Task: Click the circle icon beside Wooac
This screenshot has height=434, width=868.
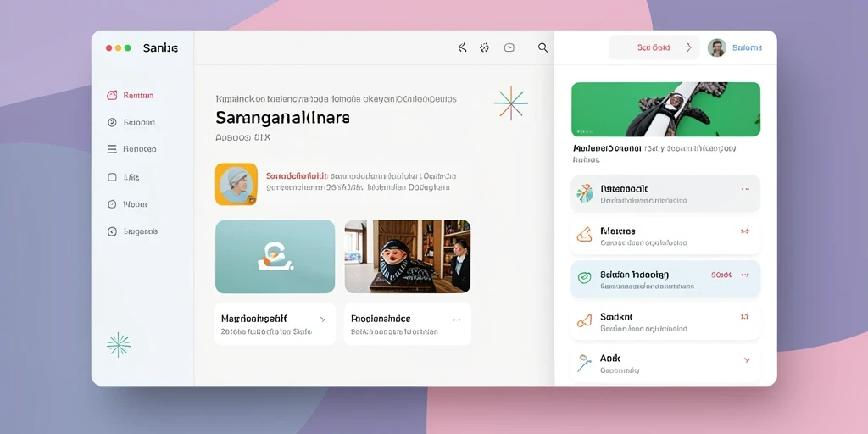Action: 112,204
